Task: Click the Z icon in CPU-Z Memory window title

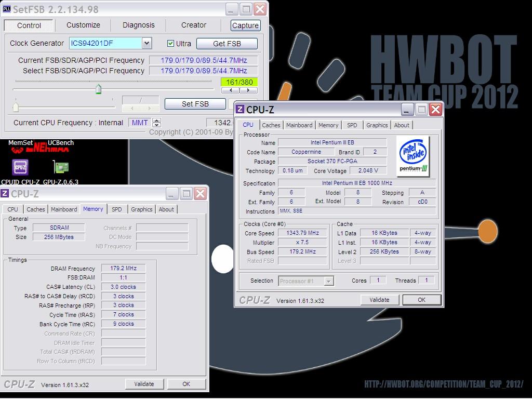Action: point(5,194)
